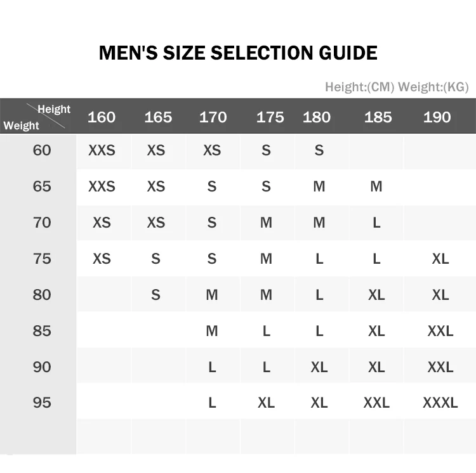Click XXS cell in the 60 row
Viewport: 476px width, 473px height.
(x=102, y=150)
